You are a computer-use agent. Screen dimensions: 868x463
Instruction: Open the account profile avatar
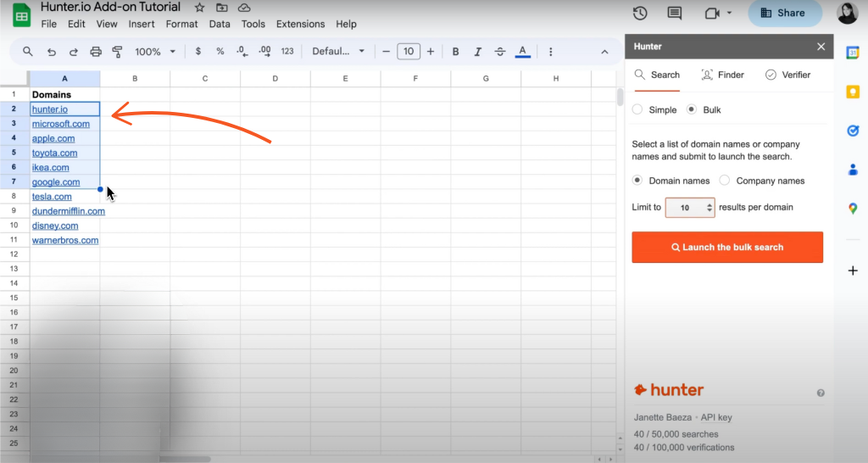[848, 14]
